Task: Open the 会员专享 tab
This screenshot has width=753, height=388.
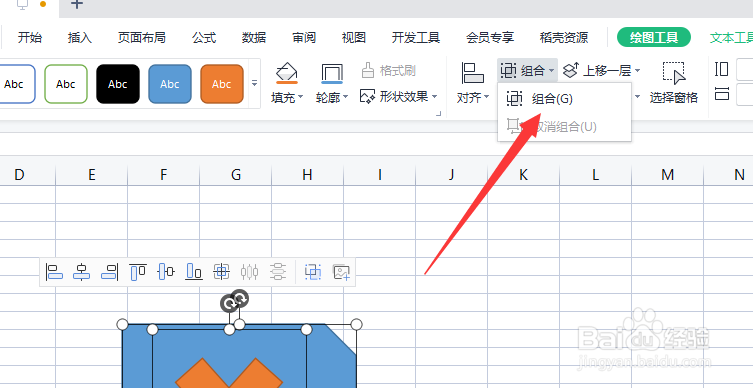Action: click(490, 37)
